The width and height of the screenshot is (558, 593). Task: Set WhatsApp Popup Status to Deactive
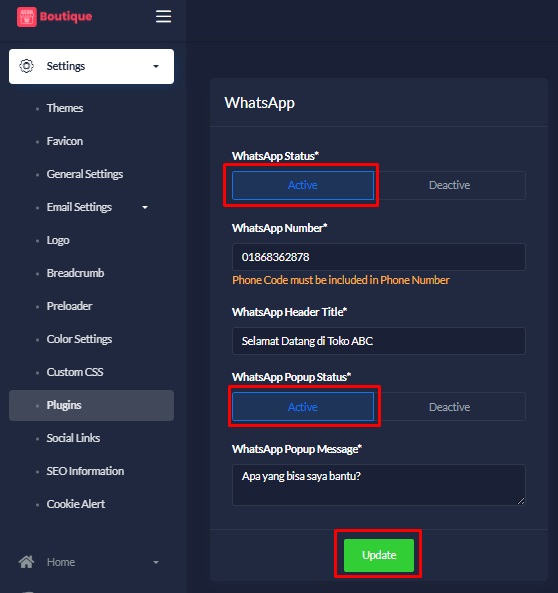pos(449,407)
